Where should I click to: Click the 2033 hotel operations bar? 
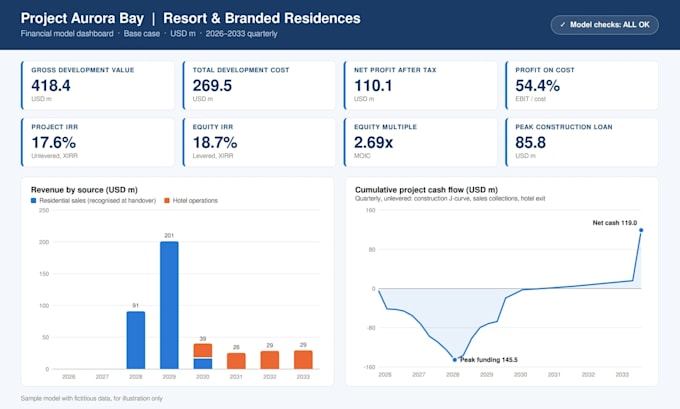coord(303,360)
